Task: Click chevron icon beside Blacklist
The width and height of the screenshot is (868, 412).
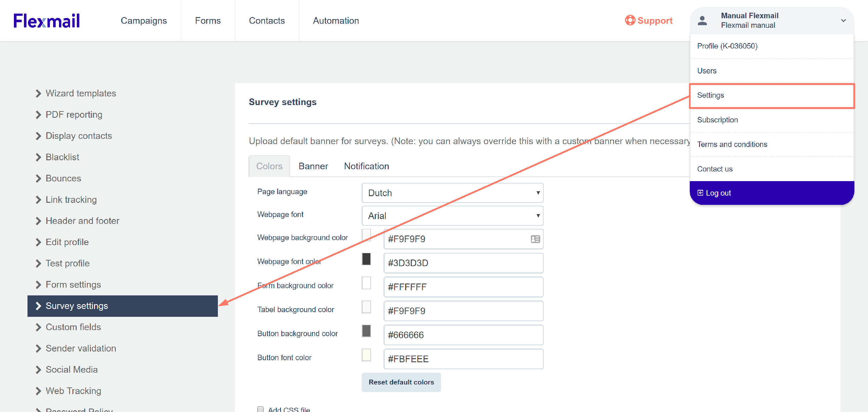Action: click(38, 157)
